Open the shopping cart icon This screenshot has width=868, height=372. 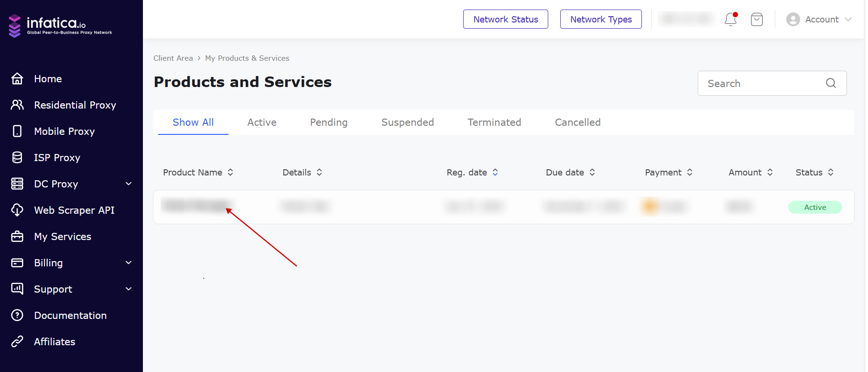(x=757, y=19)
